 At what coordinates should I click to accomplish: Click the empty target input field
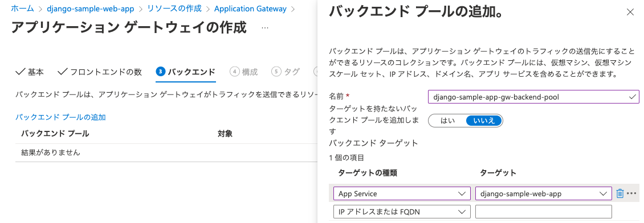click(x=543, y=212)
